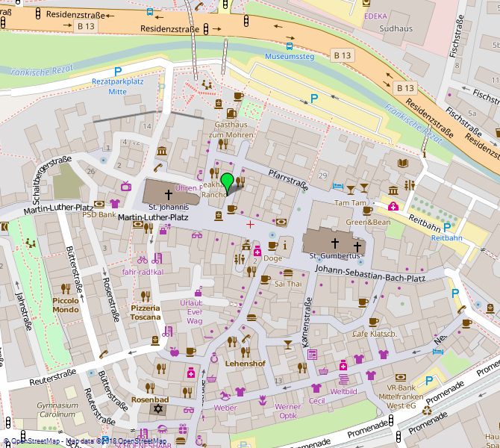The width and height of the screenshot is (500, 448).
Task: Click the Piccolo Mondo restaurant icon
Action: (x=66, y=287)
